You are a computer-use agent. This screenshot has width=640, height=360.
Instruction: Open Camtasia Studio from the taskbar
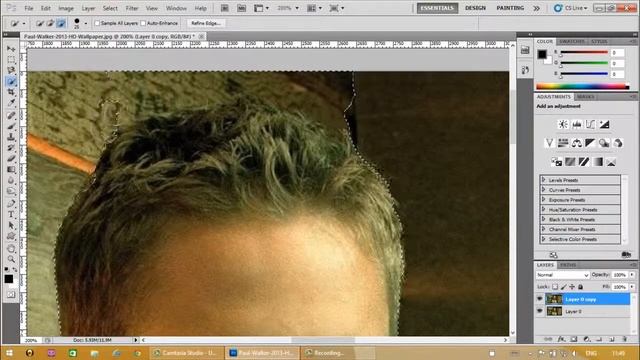click(x=186, y=353)
